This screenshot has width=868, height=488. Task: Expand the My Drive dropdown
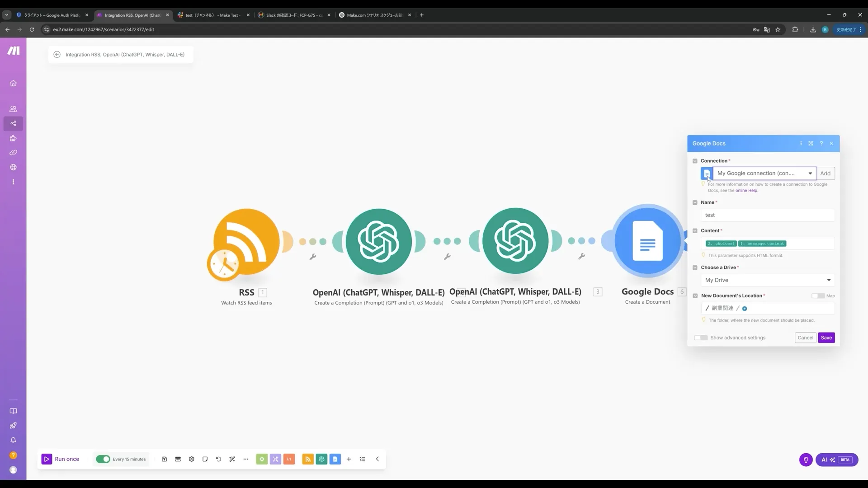pos(767,280)
